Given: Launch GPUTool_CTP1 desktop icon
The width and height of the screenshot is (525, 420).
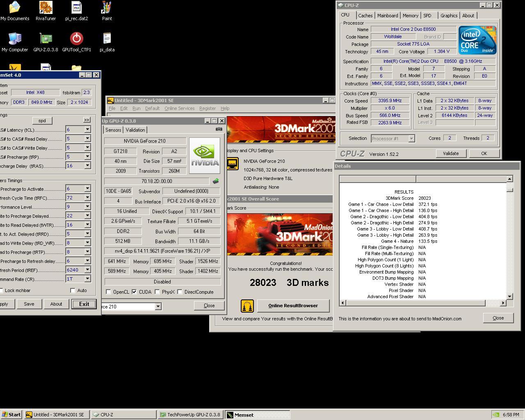Looking at the screenshot, I should point(76,42).
